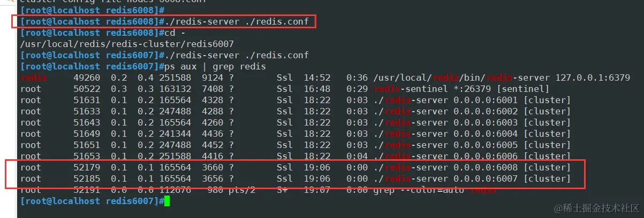The image size is (644, 218).
Task: Click CPU time 0:29 of redis-sentinel
Action: point(357,89)
